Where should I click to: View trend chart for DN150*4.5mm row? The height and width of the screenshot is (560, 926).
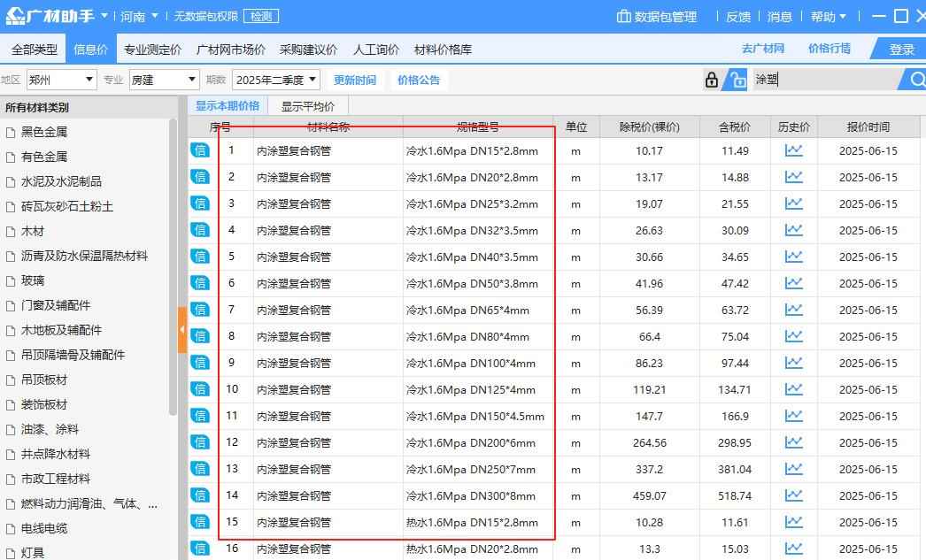point(792,416)
